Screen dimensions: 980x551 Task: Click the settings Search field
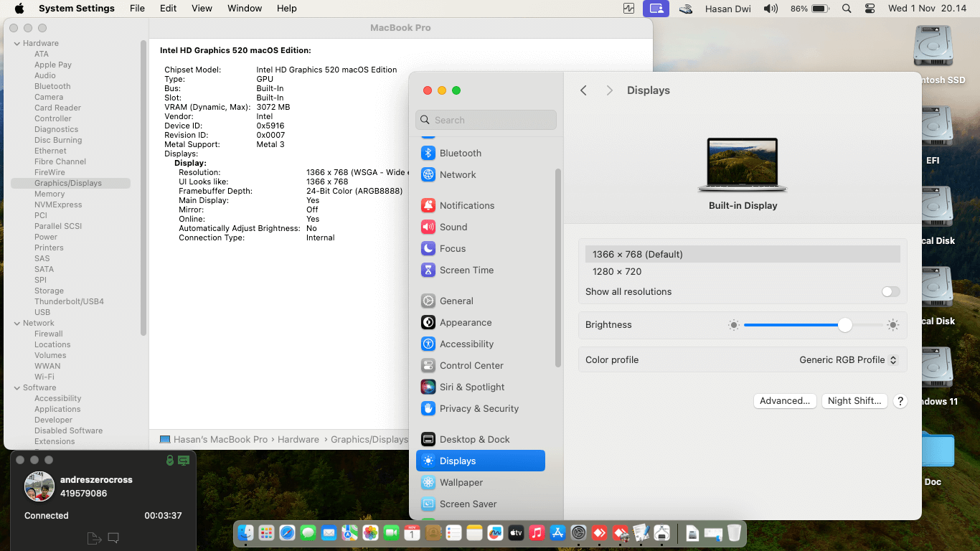click(x=486, y=120)
